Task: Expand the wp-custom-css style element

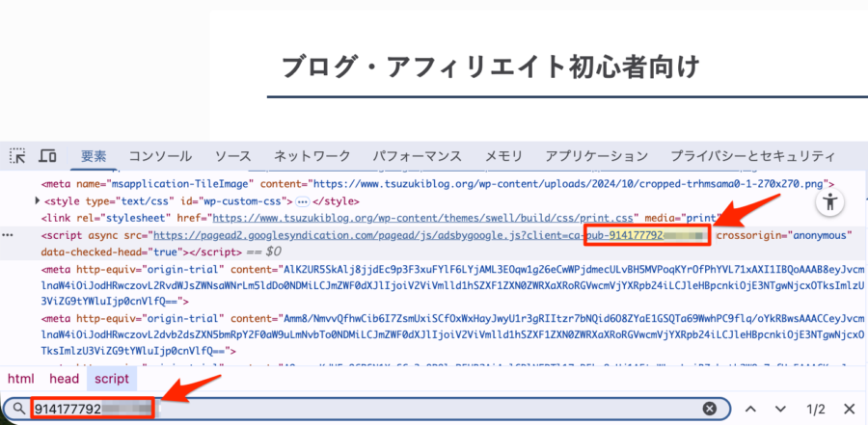Action: click(38, 201)
